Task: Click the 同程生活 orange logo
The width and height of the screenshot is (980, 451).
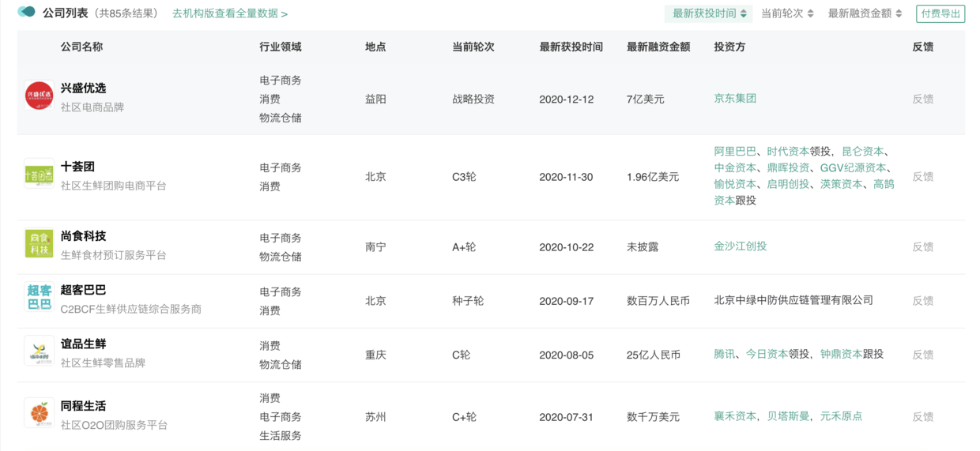Action: [39, 413]
